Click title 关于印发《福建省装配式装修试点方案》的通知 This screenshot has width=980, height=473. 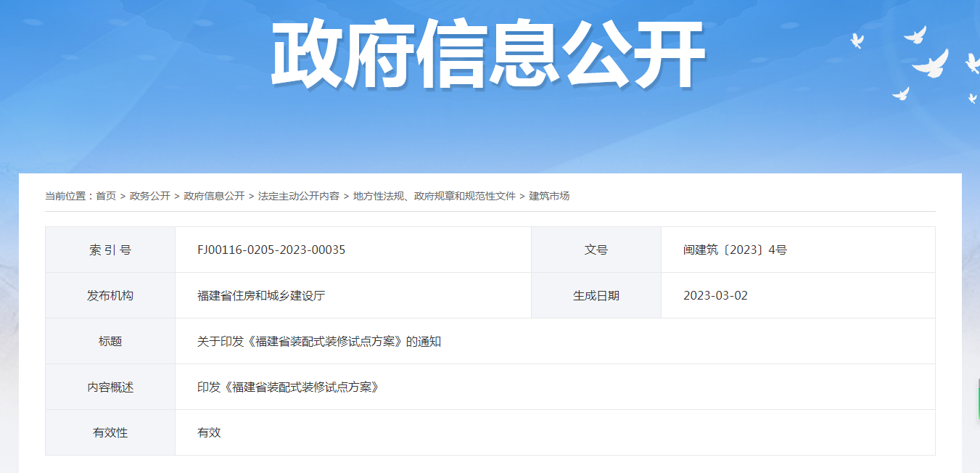click(319, 341)
